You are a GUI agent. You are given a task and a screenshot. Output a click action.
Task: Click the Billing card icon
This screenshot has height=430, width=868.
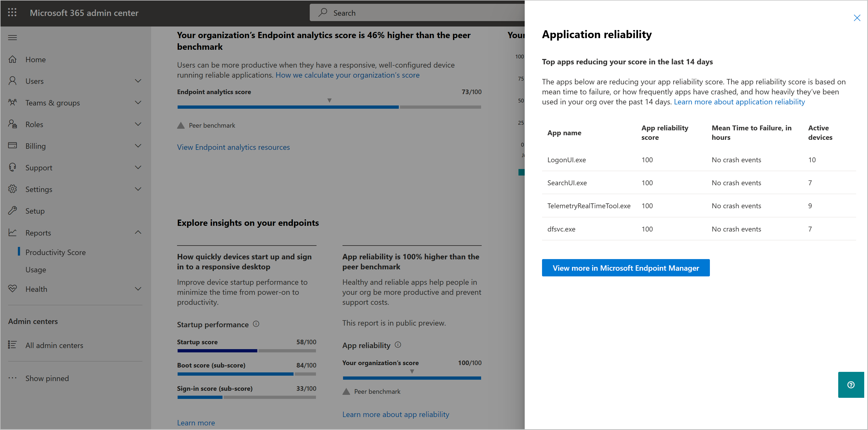(x=12, y=146)
